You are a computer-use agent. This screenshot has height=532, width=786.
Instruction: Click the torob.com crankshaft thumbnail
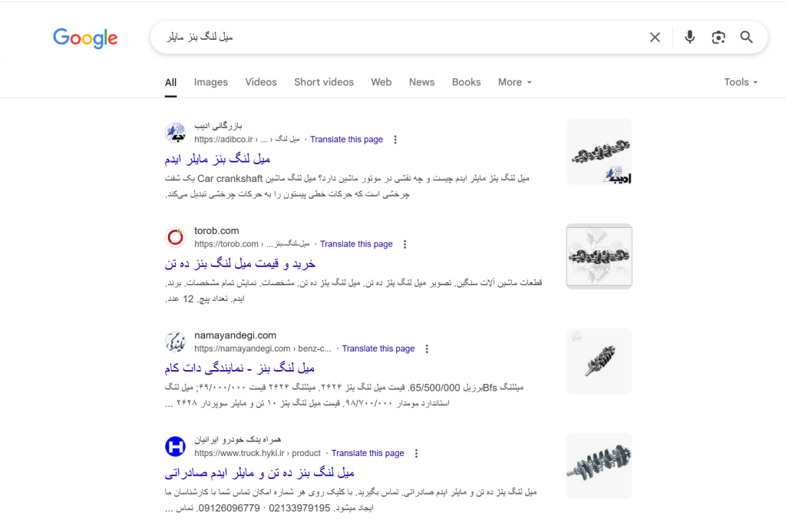point(599,256)
